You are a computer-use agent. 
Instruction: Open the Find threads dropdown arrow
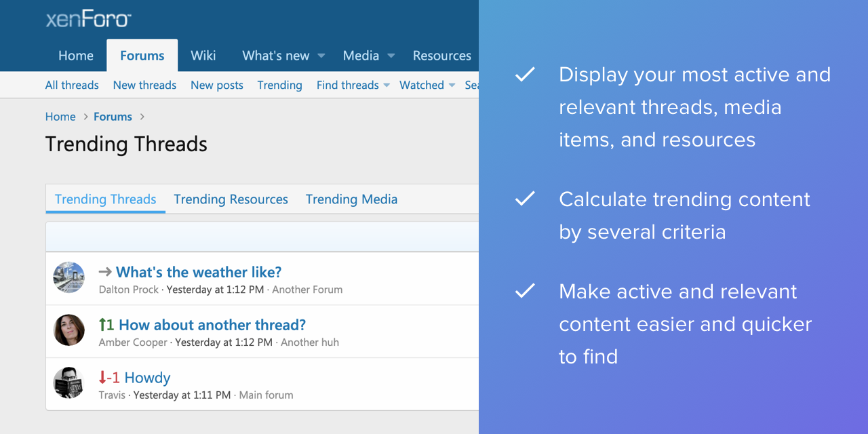[x=387, y=85]
